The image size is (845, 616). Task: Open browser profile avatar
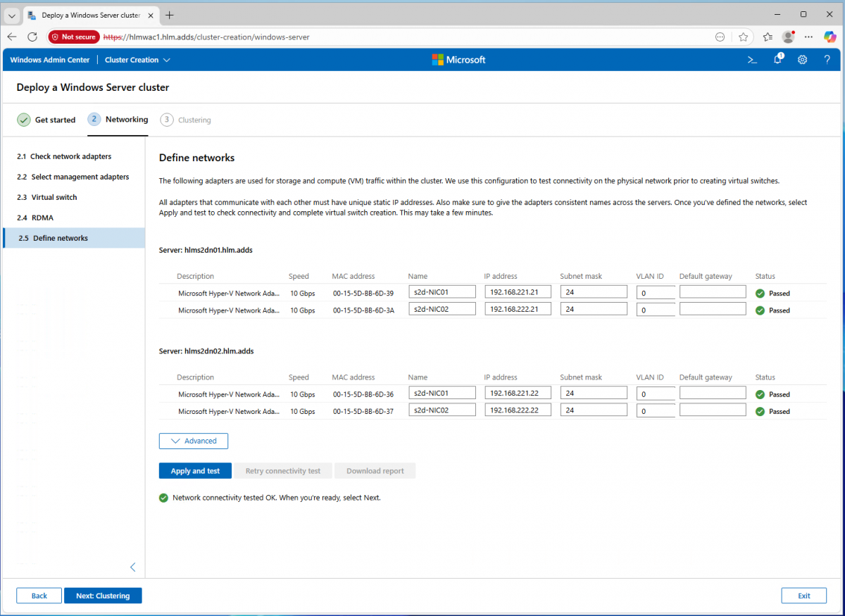789,37
